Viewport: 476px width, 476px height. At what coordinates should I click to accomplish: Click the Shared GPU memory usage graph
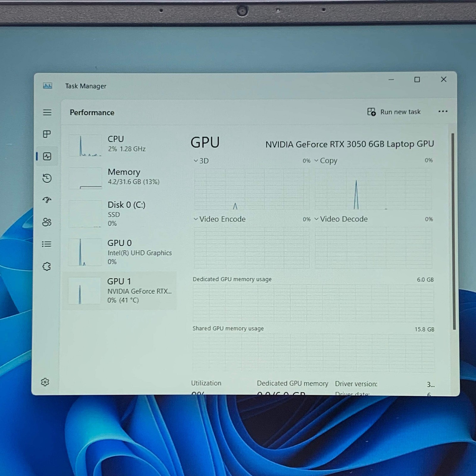click(313, 353)
